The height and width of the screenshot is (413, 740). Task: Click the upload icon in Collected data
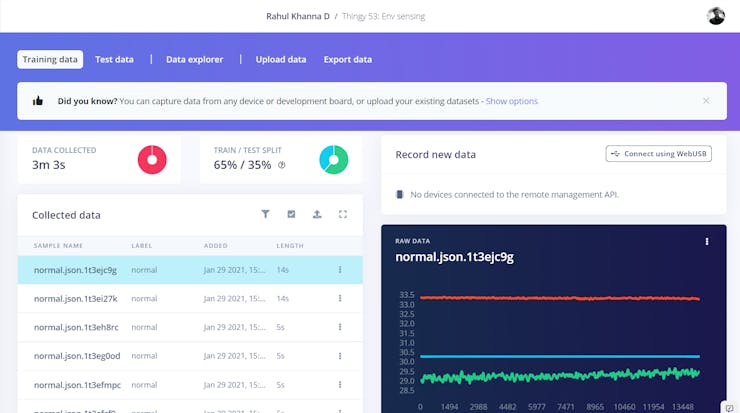tap(317, 214)
